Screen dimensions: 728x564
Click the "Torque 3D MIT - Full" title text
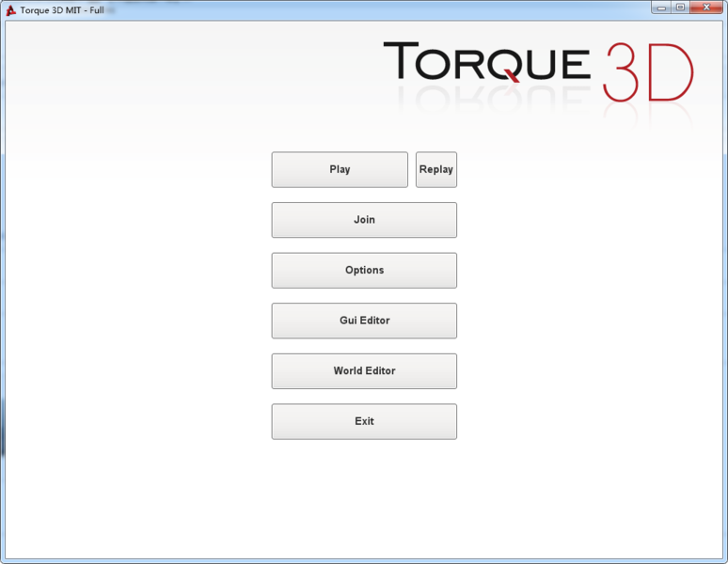(x=62, y=10)
